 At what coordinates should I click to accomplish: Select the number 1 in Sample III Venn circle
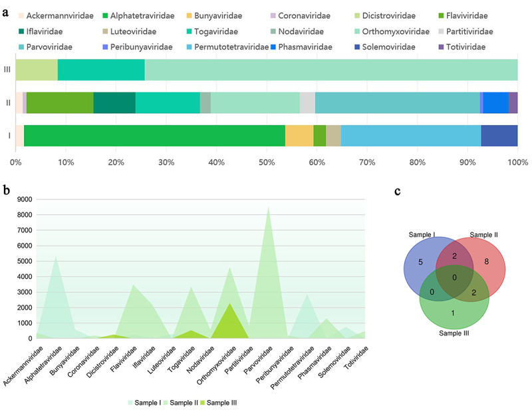coord(454,313)
